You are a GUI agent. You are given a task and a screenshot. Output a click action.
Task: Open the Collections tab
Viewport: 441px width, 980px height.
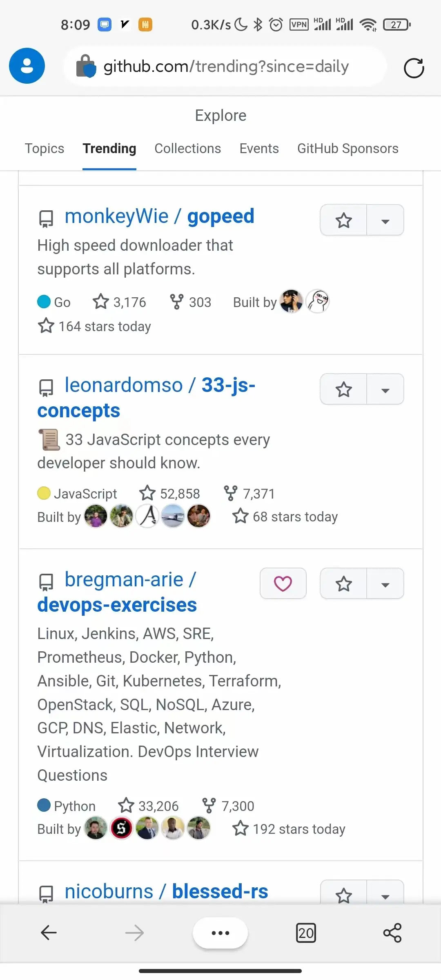[x=187, y=149]
